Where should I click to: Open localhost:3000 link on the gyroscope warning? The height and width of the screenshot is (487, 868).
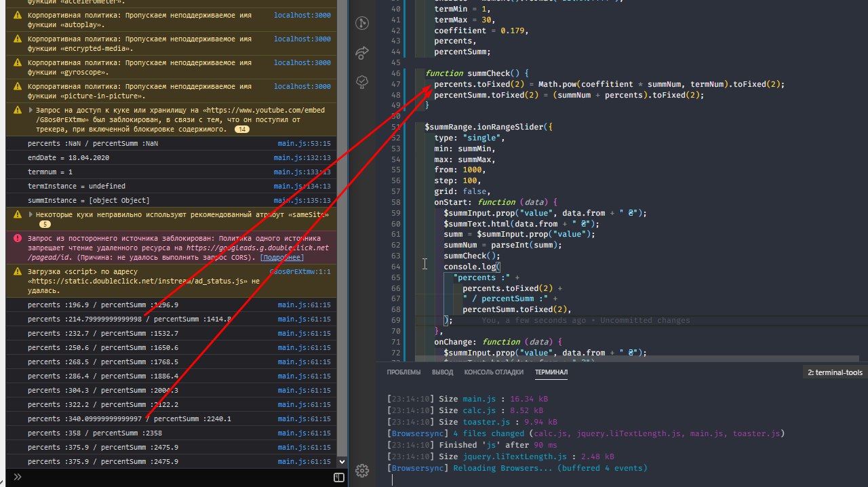point(302,62)
